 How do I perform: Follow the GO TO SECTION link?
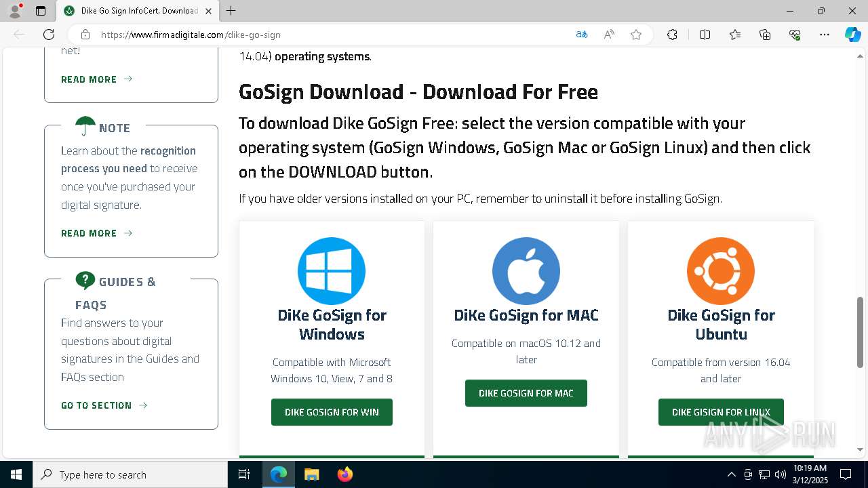(x=104, y=405)
